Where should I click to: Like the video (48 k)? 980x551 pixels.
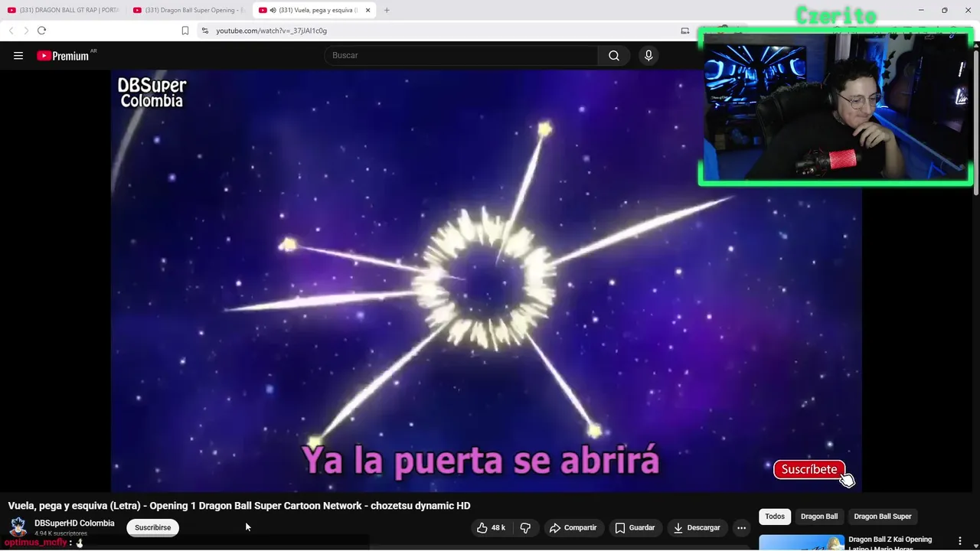coord(491,528)
